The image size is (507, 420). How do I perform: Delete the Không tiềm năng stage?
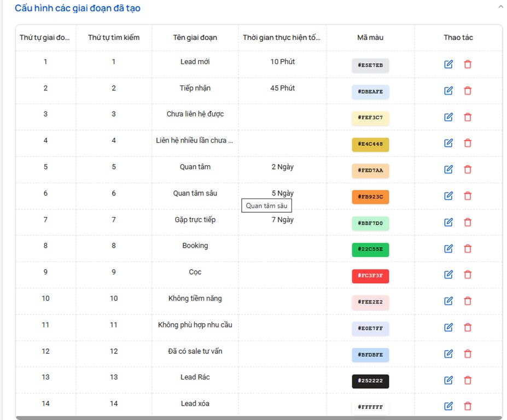click(x=468, y=301)
